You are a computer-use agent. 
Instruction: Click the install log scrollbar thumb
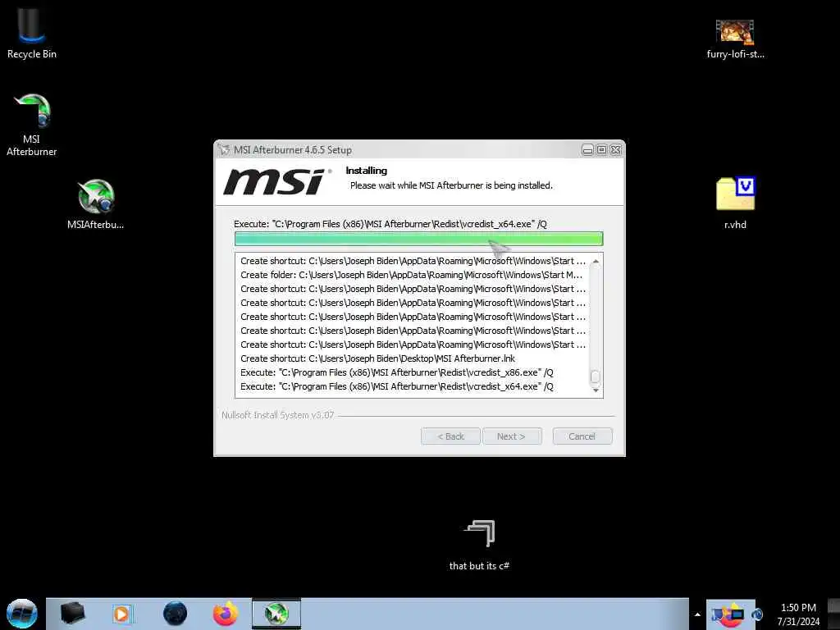coord(596,377)
